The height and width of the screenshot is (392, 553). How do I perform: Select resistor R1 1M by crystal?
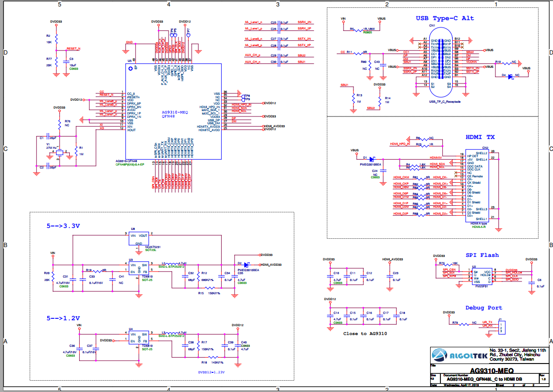pos(76,151)
